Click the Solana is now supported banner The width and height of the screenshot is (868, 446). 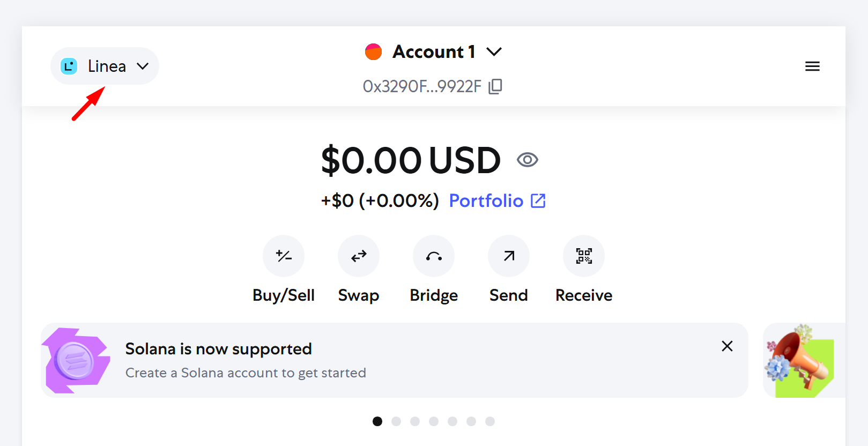click(395, 360)
